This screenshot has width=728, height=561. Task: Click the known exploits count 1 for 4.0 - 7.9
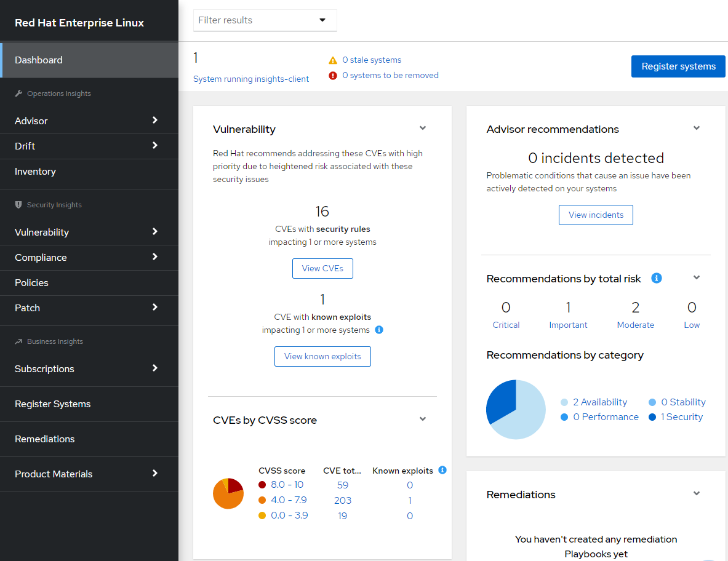coord(409,501)
